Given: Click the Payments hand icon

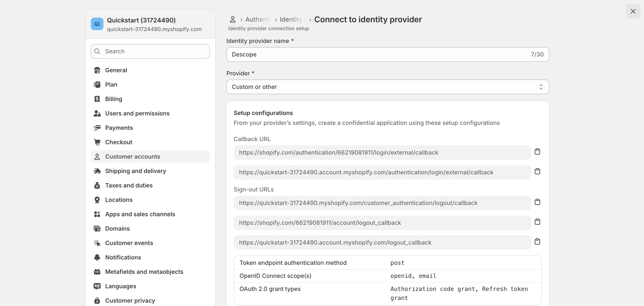Looking at the screenshot, I should [97, 128].
